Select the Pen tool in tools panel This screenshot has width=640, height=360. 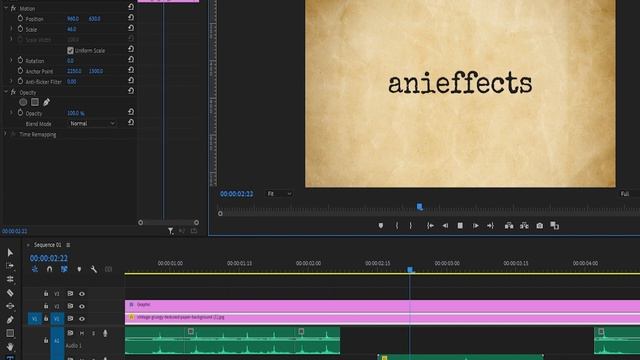pos(10,320)
